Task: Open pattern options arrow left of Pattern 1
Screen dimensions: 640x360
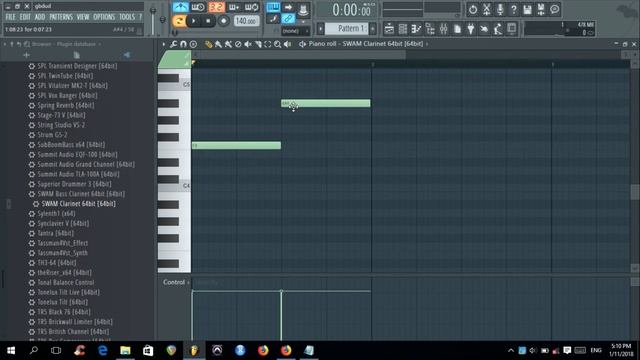Action: (321, 29)
